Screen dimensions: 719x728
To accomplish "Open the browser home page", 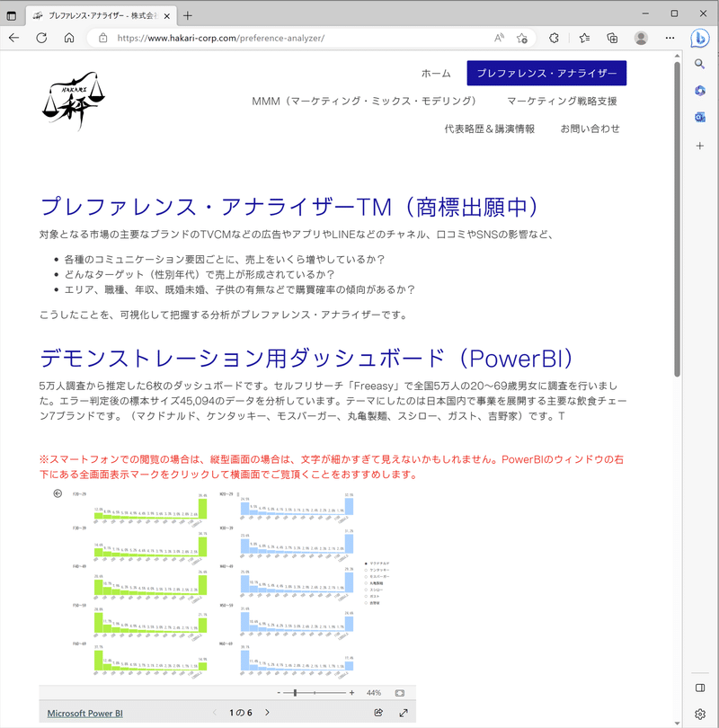I will tap(69, 38).
